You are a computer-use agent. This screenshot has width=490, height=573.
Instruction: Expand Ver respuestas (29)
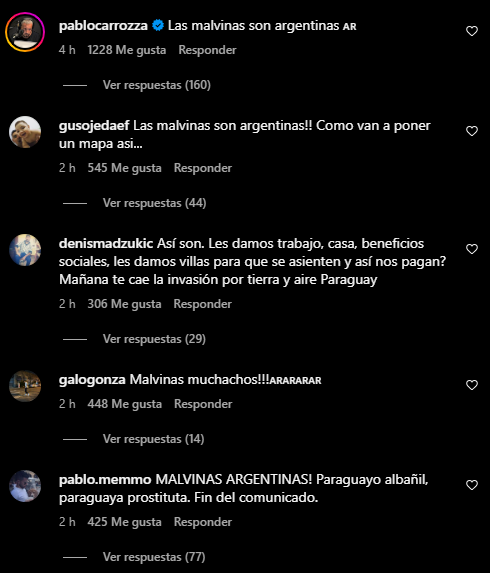[154, 339]
